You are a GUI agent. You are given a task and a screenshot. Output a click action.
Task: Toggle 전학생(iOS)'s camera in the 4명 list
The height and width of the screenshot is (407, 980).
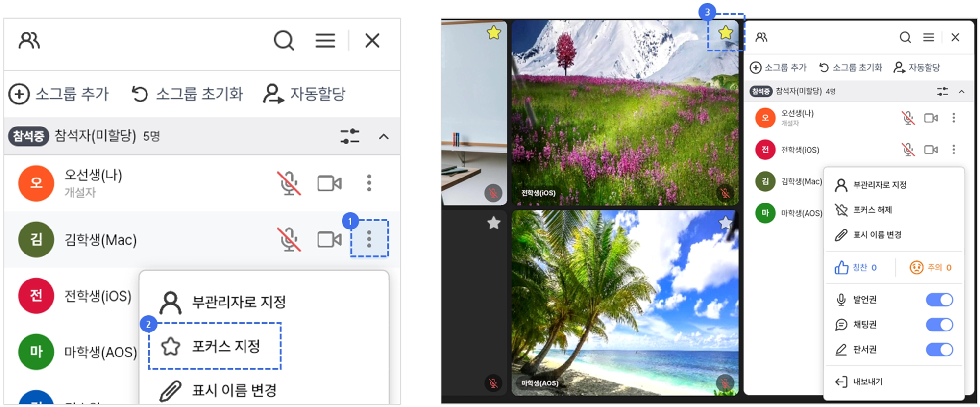(931, 150)
